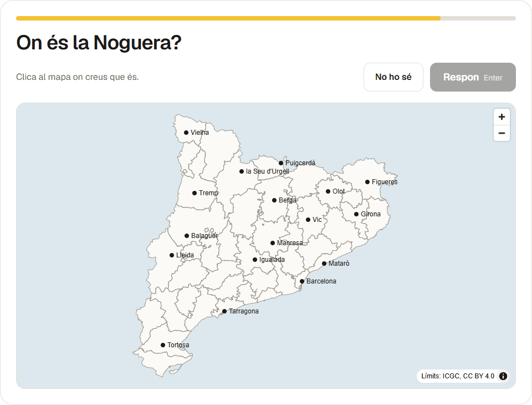Select the Lleida city dot on the map

[172, 255]
